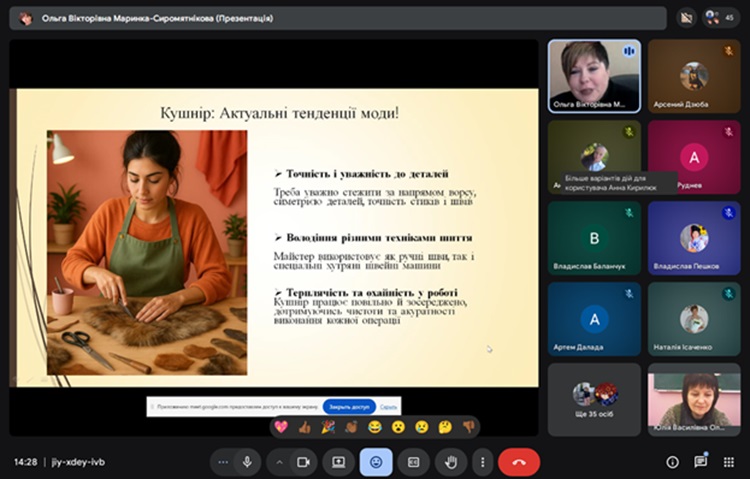Viewport: 750px width, 479px height.
Task: Expand video settings chevron beside camera
Action: 279,462
